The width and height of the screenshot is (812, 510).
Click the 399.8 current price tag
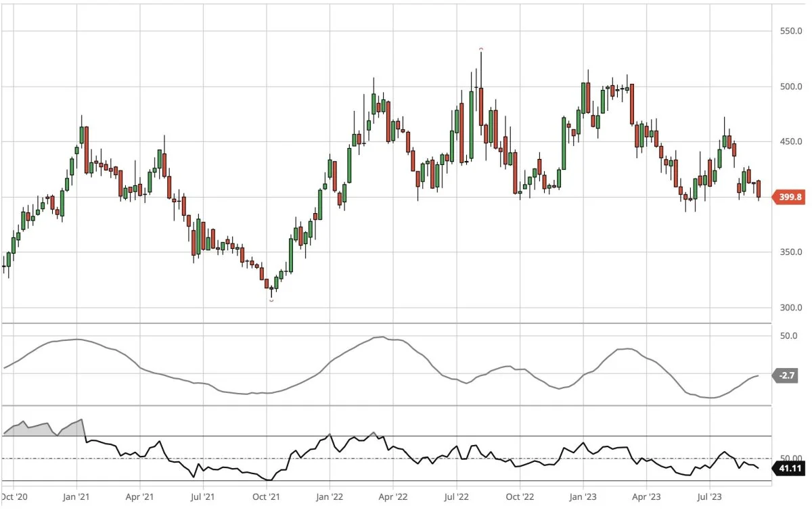[789, 198]
